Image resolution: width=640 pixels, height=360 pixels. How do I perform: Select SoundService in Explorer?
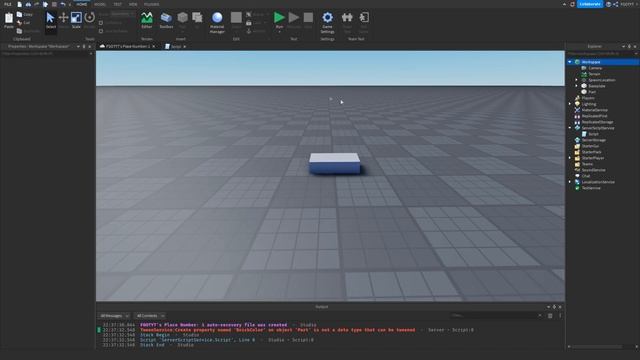(x=593, y=170)
